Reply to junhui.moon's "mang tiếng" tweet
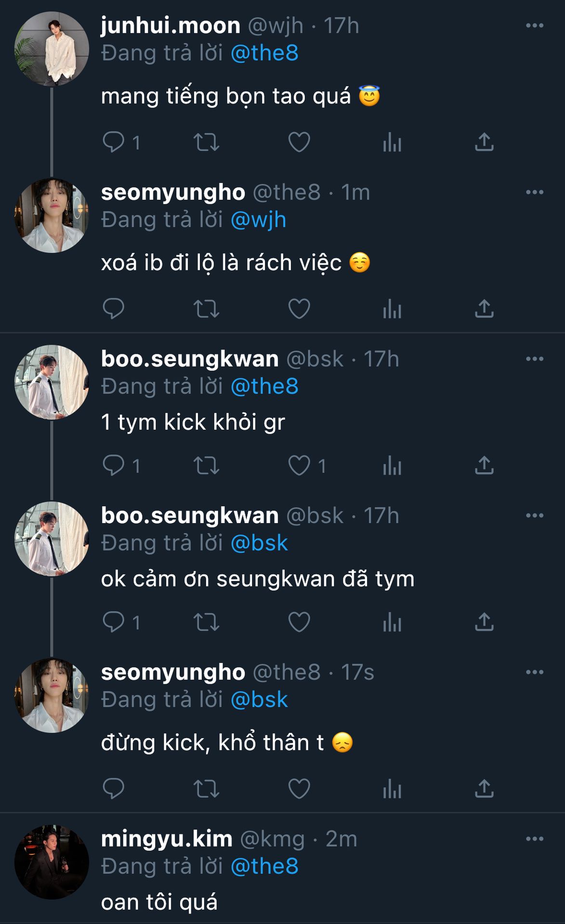565x924 pixels. [114, 142]
